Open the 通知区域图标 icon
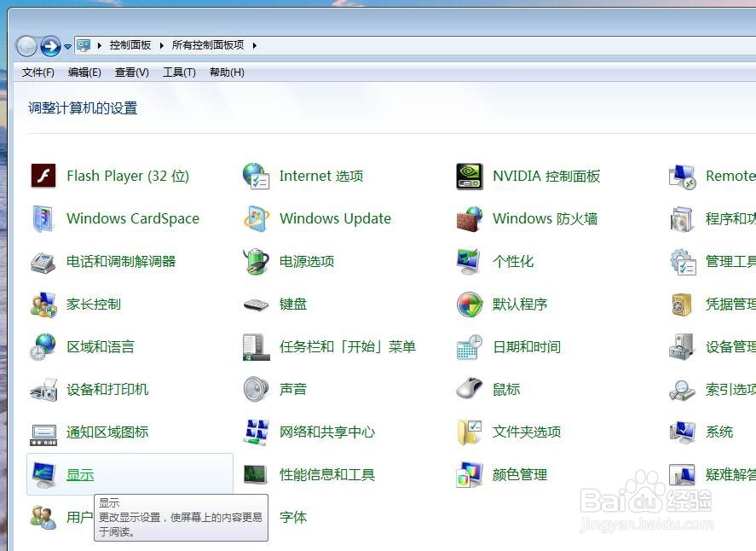 (43, 434)
